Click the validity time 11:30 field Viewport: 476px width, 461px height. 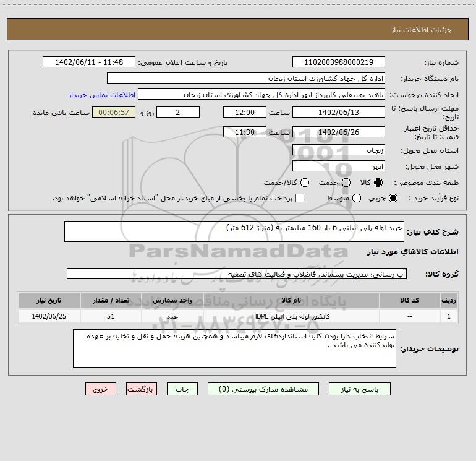(245, 132)
